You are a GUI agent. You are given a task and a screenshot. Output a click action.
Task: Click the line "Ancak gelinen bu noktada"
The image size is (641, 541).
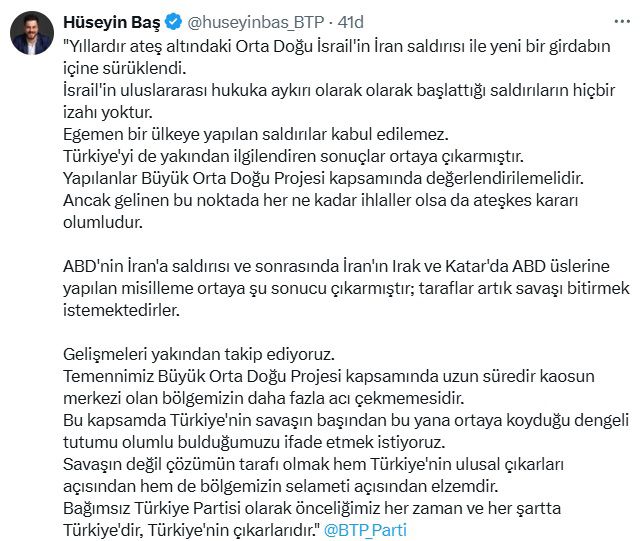point(320,200)
